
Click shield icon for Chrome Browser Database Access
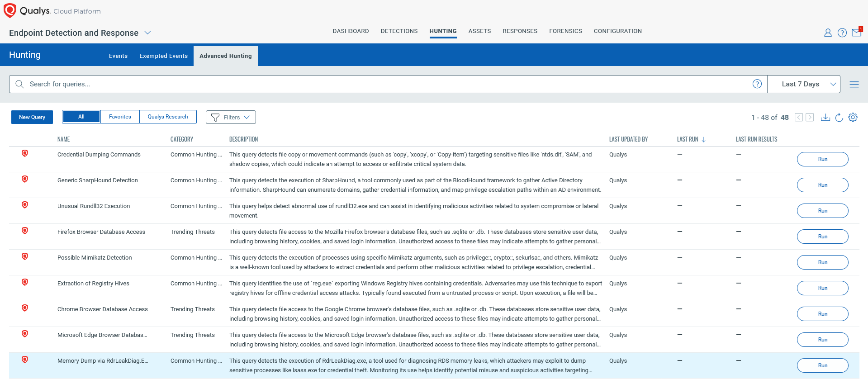click(25, 308)
